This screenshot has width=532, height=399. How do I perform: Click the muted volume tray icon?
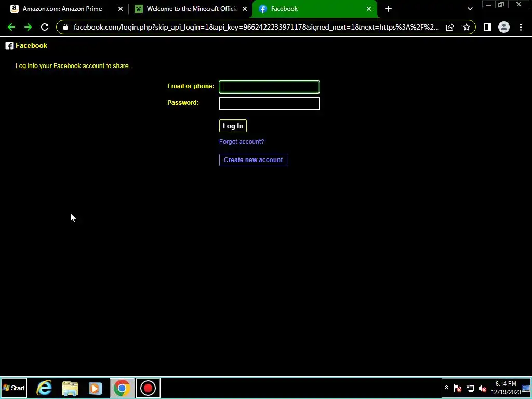483,388
